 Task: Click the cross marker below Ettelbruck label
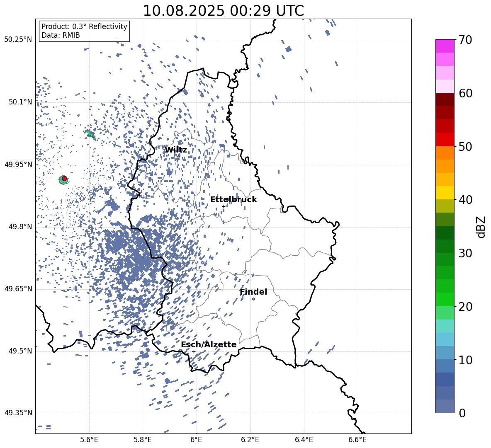[x=224, y=206]
